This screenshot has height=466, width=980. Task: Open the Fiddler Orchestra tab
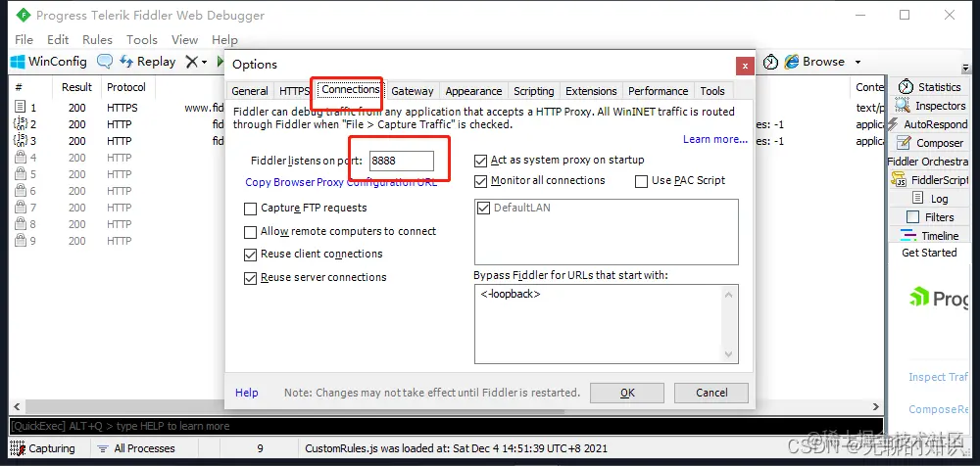click(928, 162)
